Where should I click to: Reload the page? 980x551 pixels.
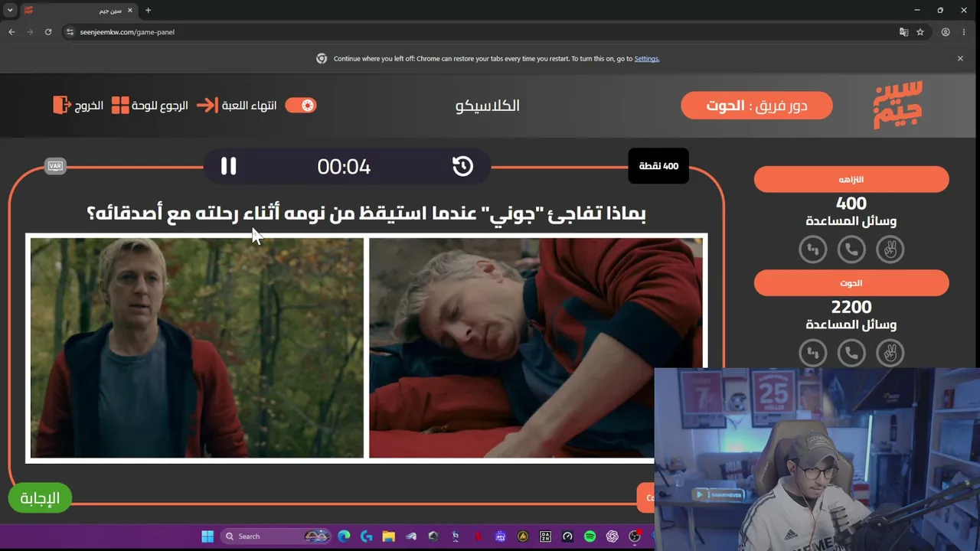[x=48, y=32]
